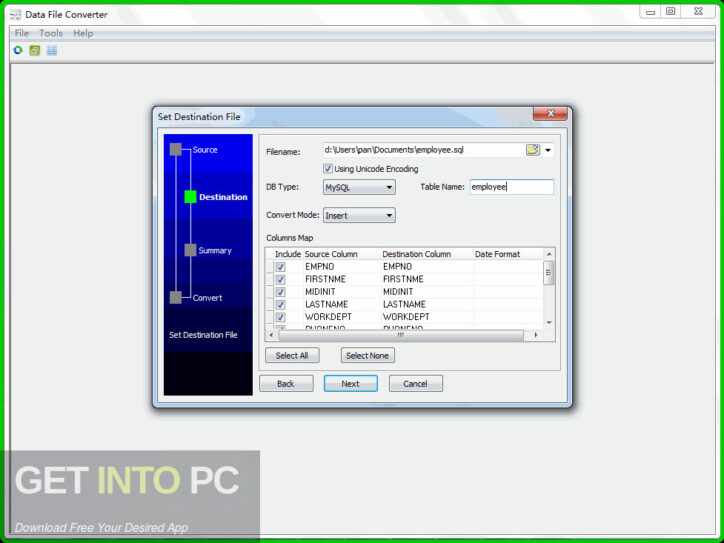Click the scroll right arrow of Columns Map

click(x=536, y=335)
